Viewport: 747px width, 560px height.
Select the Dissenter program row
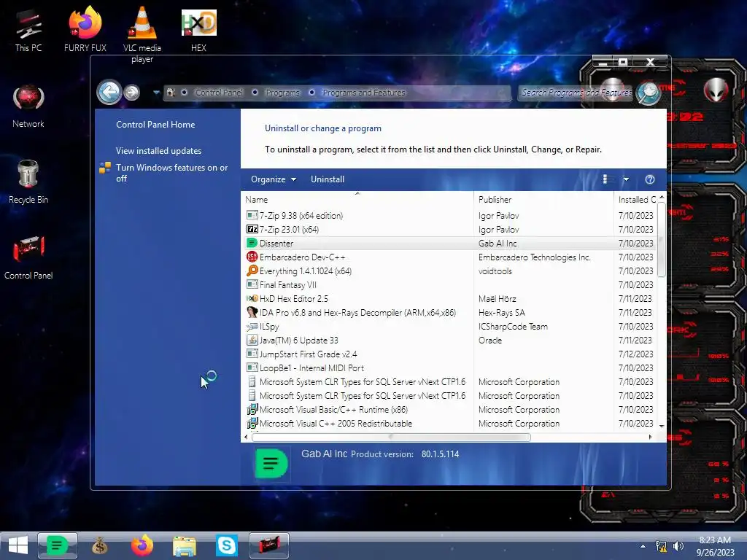click(x=449, y=244)
